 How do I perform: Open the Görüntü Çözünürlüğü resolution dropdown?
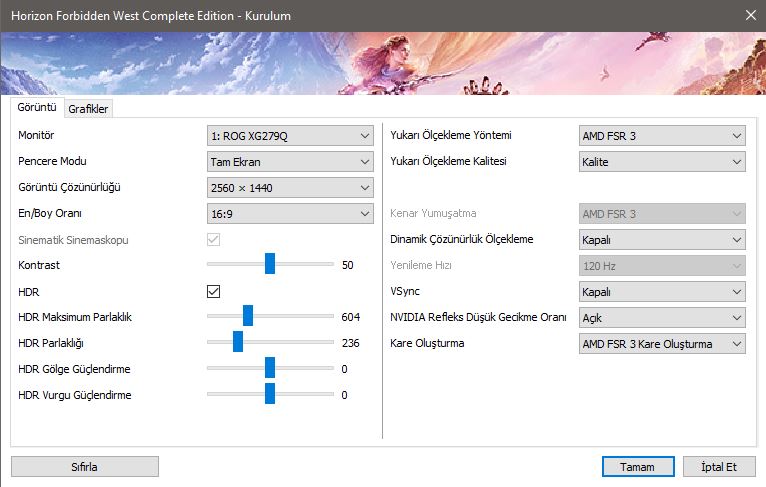[x=290, y=188]
